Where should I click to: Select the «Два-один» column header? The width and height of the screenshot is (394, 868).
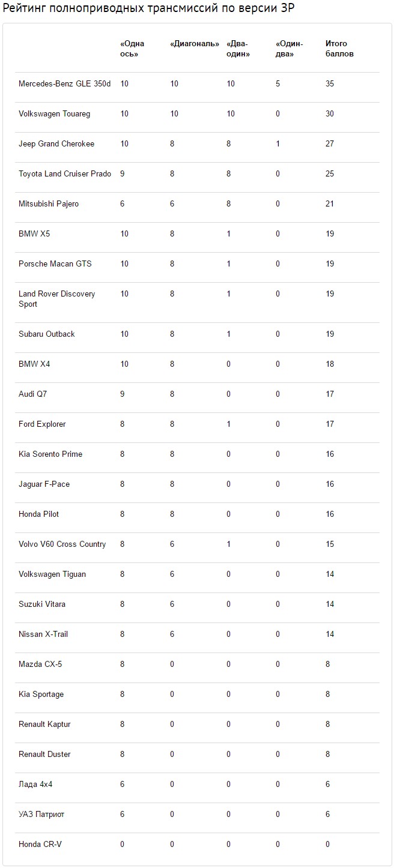pyautogui.click(x=238, y=49)
